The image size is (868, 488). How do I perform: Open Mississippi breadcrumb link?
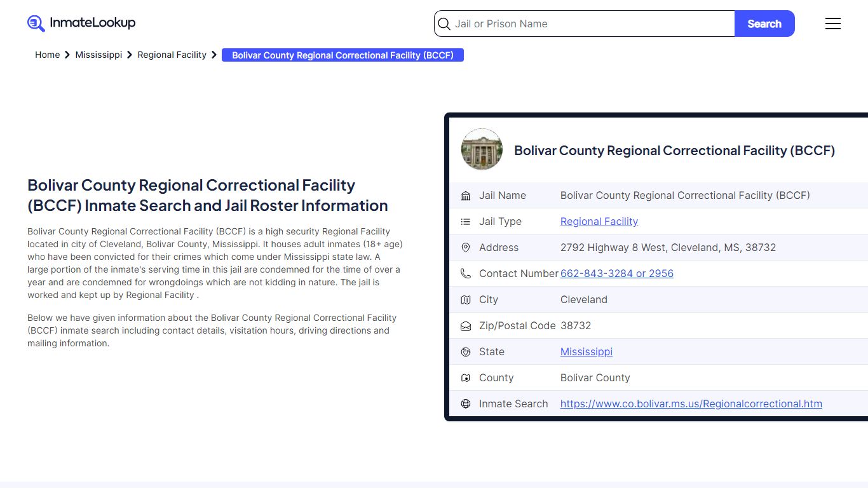pyautogui.click(x=98, y=55)
